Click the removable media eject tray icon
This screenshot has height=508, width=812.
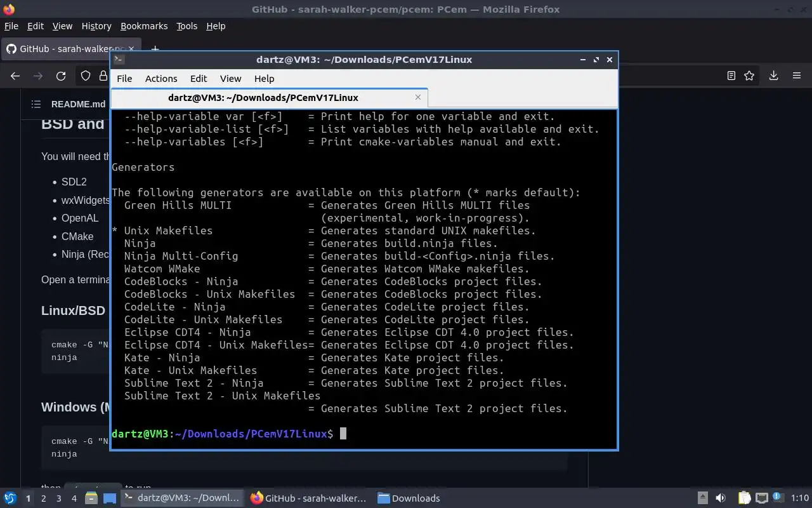(x=703, y=498)
